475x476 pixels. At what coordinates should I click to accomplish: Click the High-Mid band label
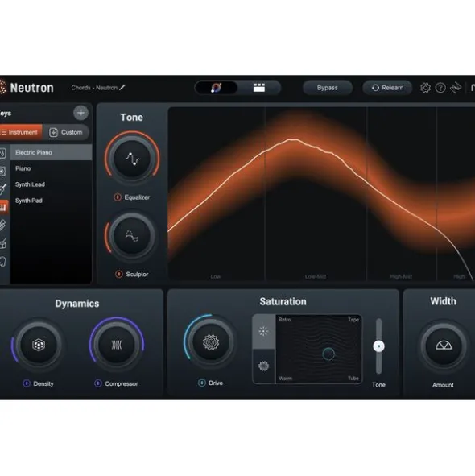point(401,276)
